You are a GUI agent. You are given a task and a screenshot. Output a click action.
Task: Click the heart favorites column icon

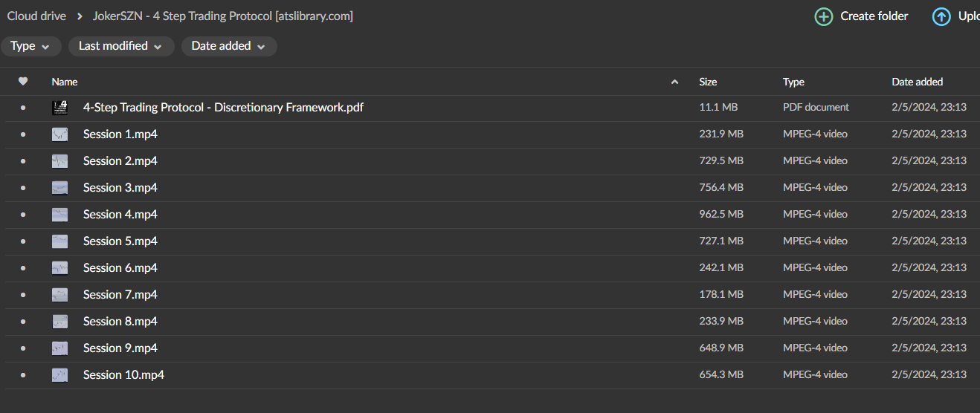[x=23, y=82]
